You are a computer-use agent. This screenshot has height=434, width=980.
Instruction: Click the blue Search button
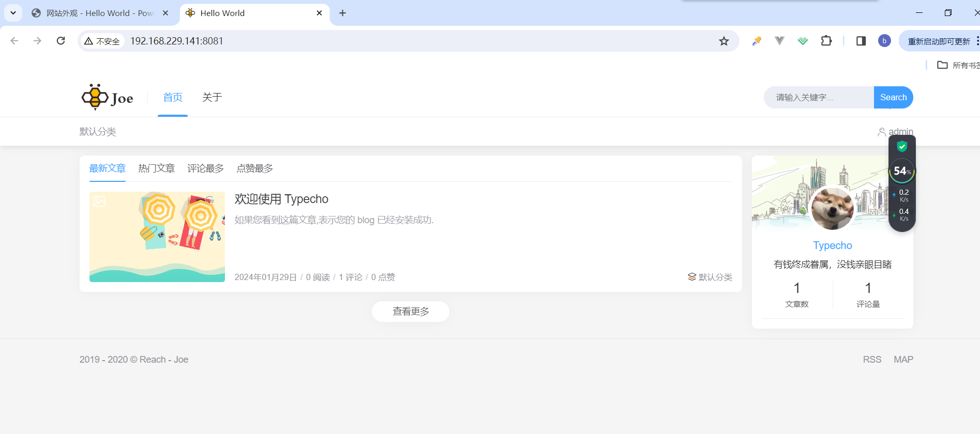[x=893, y=97]
